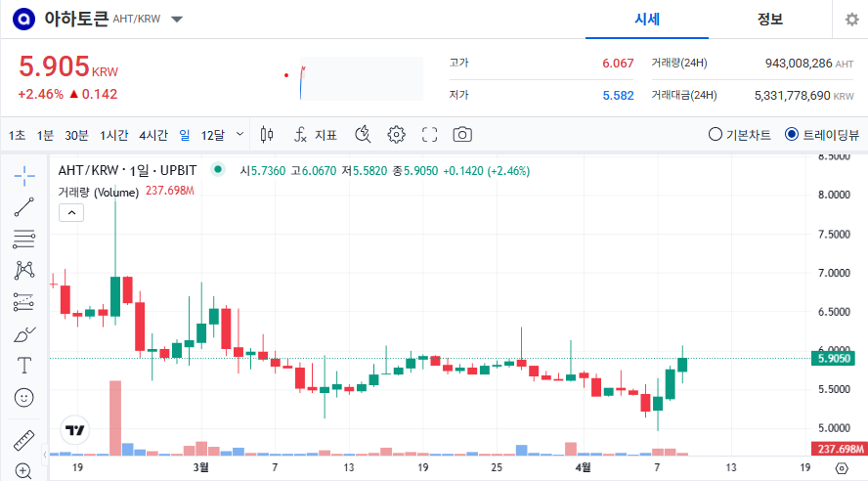Open the forecasting and measurement tool
The width and height of the screenshot is (868, 481).
24,302
